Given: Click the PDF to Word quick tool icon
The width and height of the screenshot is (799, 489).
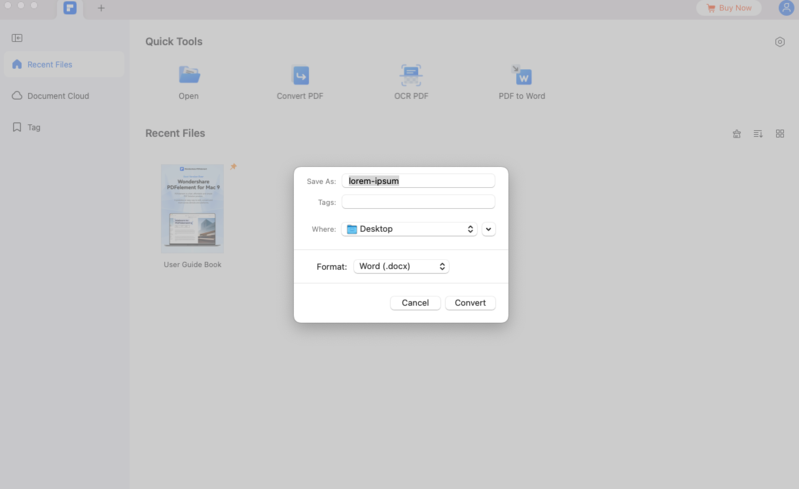Looking at the screenshot, I should click(x=522, y=75).
